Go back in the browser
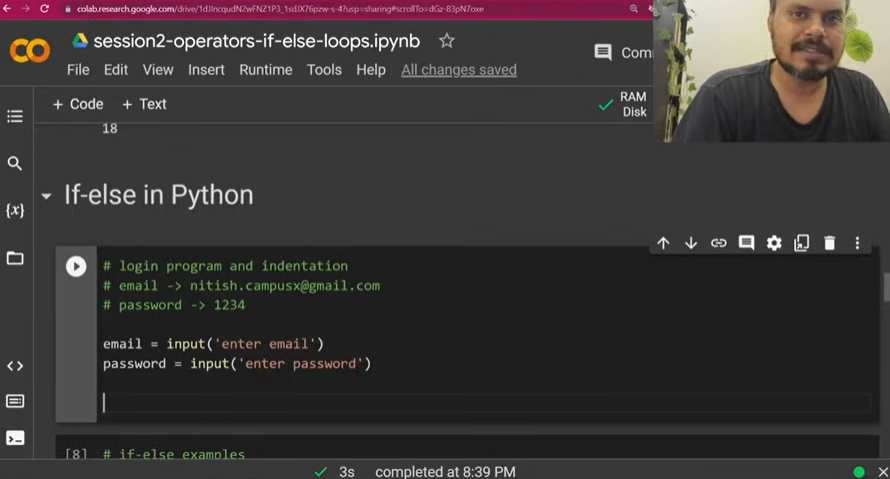This screenshot has height=479, width=890. point(7,9)
